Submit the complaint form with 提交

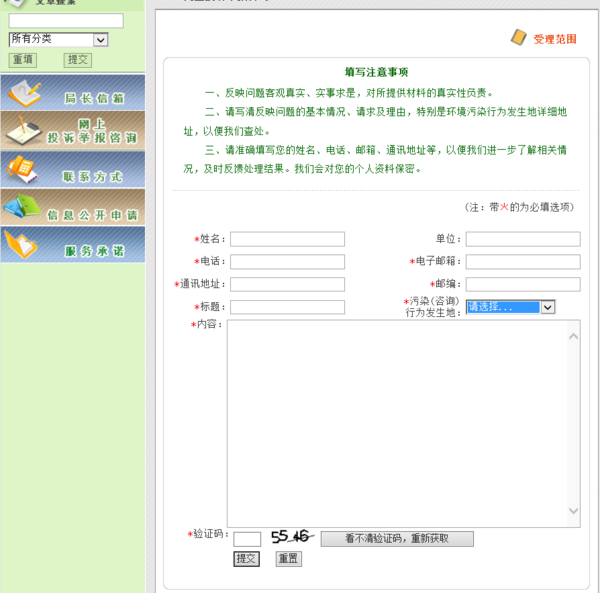pos(246,559)
